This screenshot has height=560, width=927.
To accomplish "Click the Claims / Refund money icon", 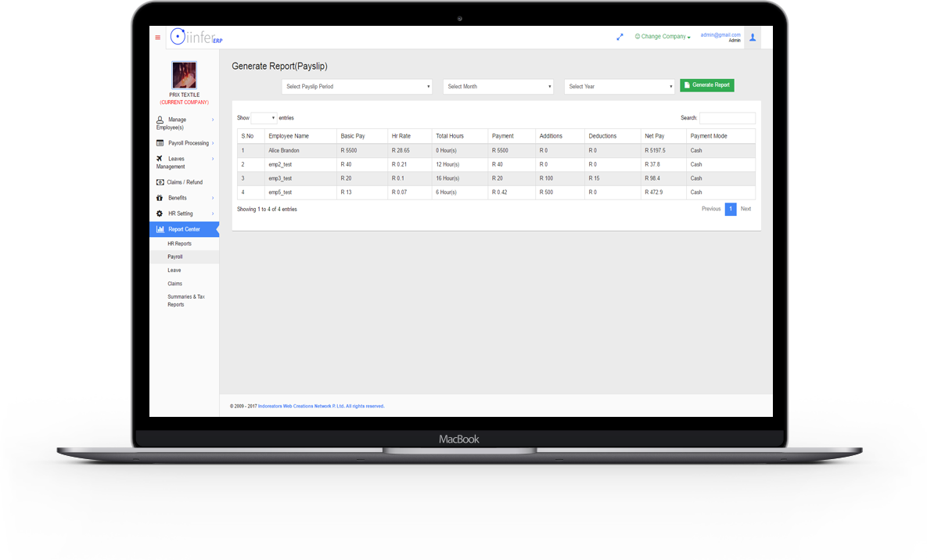I will [x=160, y=182].
